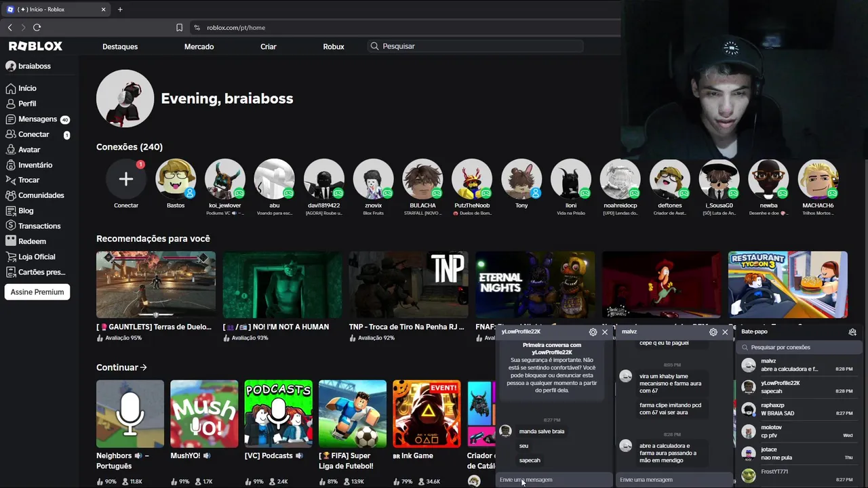Select the Início - Roblox browser tab
Image resolution: width=868 pixels, height=488 pixels.
pyautogui.click(x=57, y=9)
